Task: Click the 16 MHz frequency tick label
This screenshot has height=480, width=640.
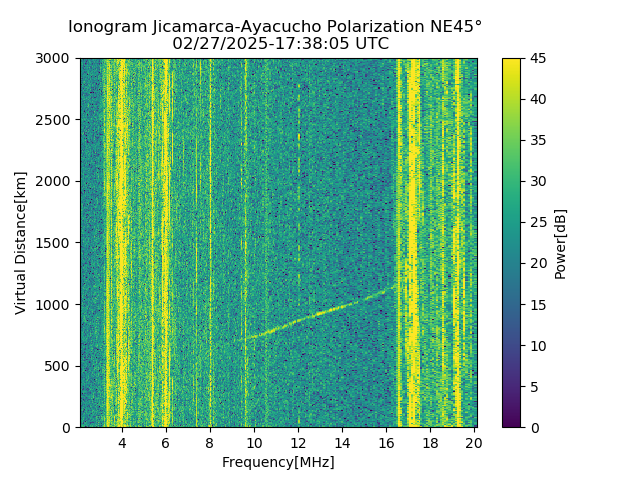Action: 386,443
